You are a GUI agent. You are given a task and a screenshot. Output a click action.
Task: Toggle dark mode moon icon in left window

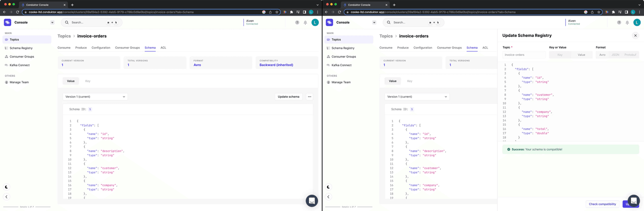[6, 187]
